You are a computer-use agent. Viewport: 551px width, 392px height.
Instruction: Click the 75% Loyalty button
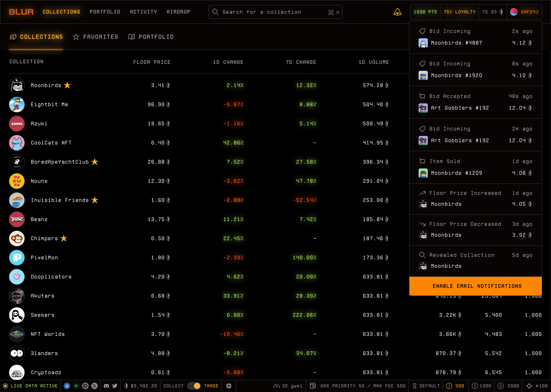point(460,12)
